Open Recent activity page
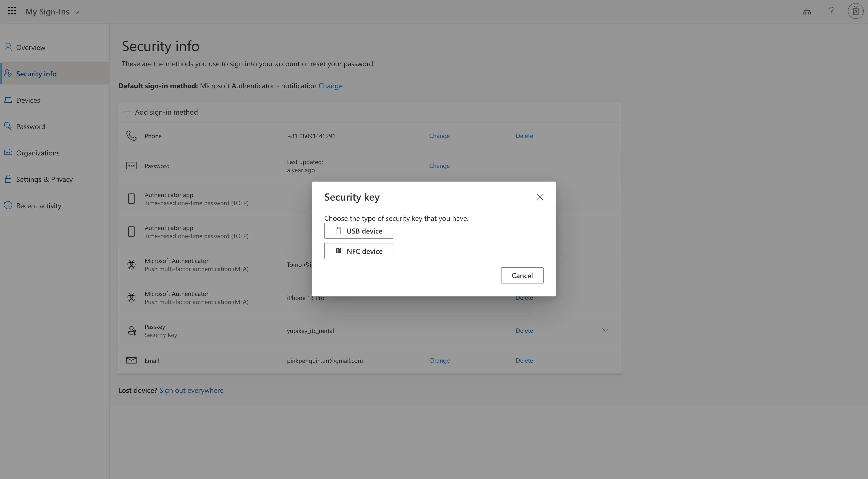868x479 pixels. pos(38,206)
